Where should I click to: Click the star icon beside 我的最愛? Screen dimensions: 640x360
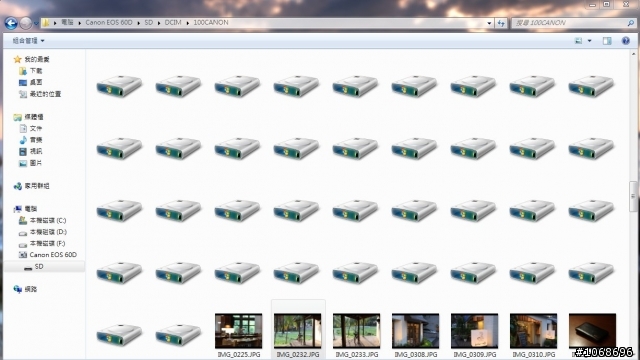coord(17,60)
